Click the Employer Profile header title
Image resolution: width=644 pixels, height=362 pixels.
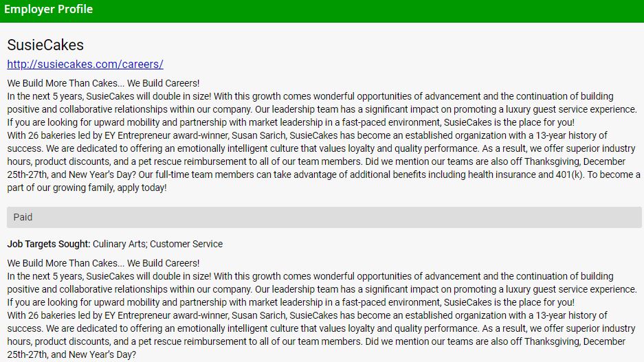[x=48, y=10]
